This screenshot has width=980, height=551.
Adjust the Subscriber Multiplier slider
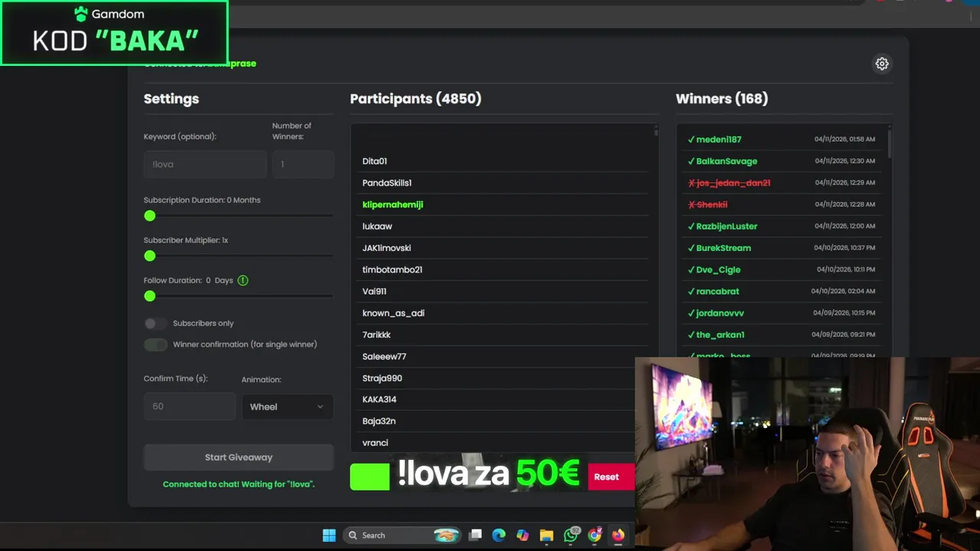point(150,256)
